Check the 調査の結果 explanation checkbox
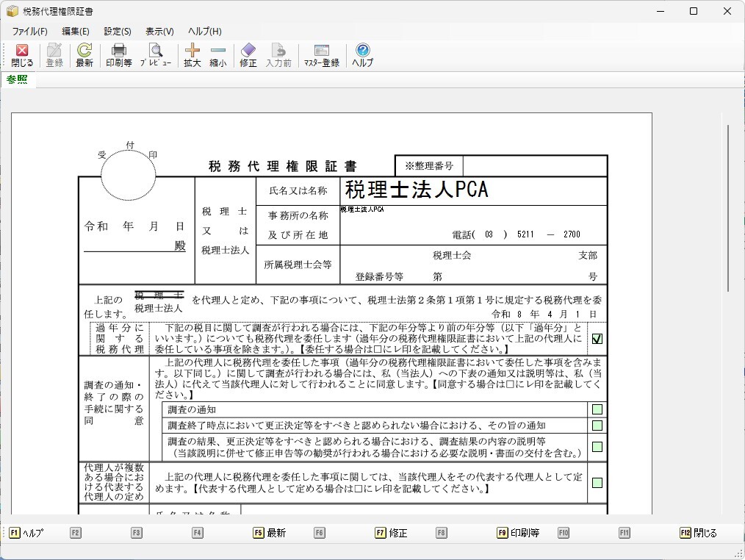 [x=597, y=447]
